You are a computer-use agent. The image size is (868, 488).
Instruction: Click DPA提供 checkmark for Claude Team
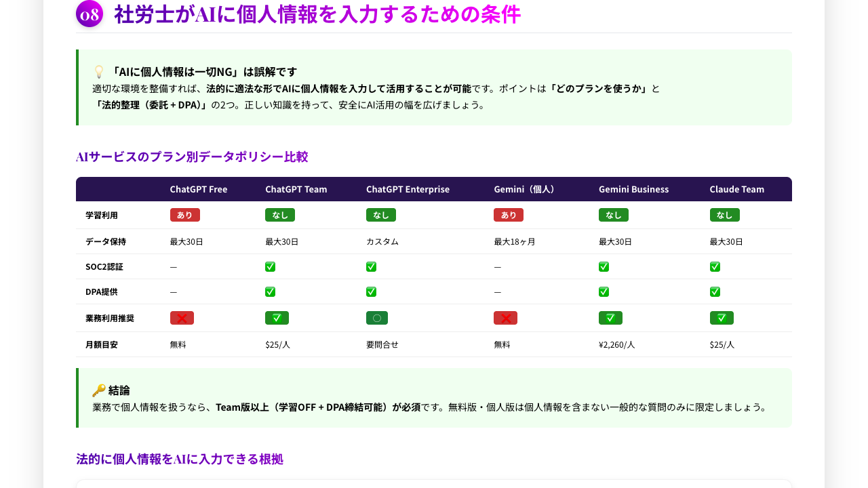coord(715,292)
